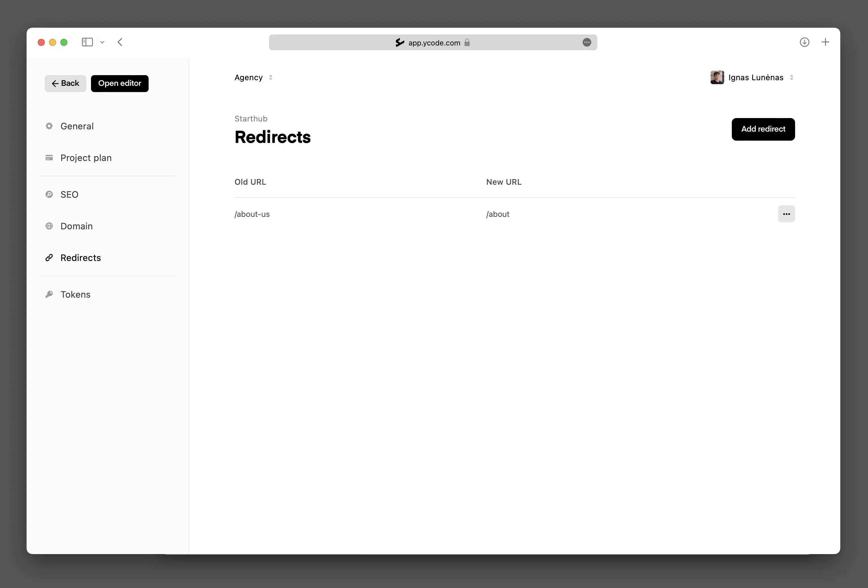Click the Old URL column header
This screenshot has width=868, height=588.
[250, 182]
